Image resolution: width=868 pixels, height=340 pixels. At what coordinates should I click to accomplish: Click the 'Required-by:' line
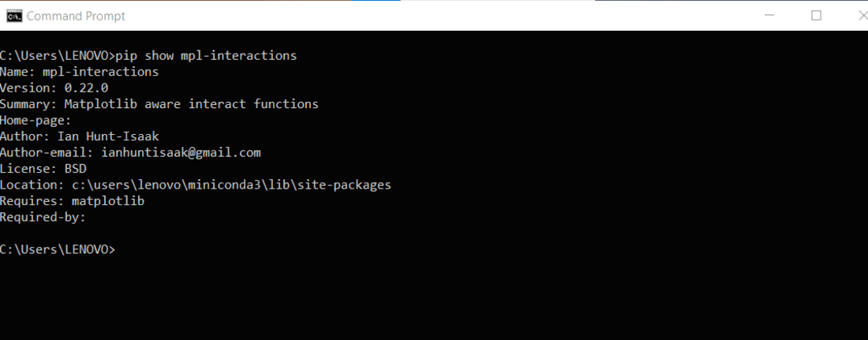coord(43,217)
